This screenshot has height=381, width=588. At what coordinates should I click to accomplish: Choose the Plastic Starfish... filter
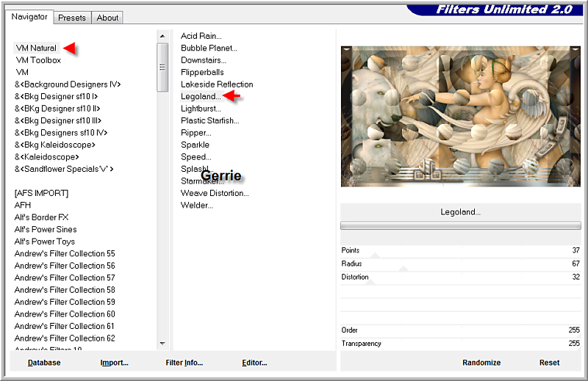[x=210, y=120]
